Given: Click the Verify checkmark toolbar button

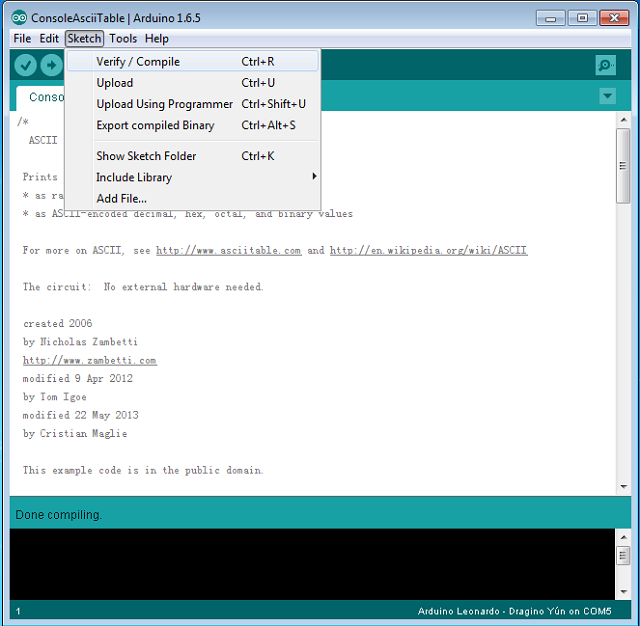Looking at the screenshot, I should (25, 65).
